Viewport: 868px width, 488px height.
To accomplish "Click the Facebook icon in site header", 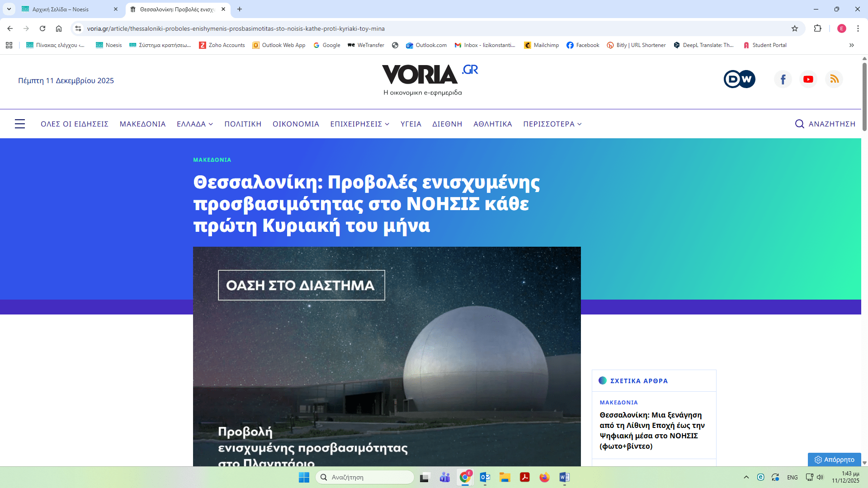I will coord(783,79).
